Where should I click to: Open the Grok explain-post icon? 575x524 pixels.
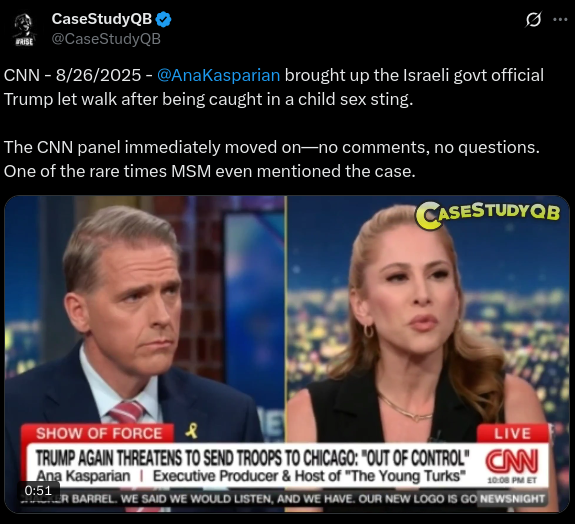[x=533, y=19]
